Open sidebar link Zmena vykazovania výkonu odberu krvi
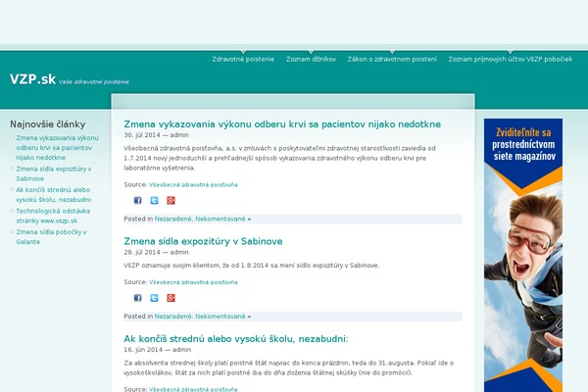The width and height of the screenshot is (588, 392). (x=57, y=148)
